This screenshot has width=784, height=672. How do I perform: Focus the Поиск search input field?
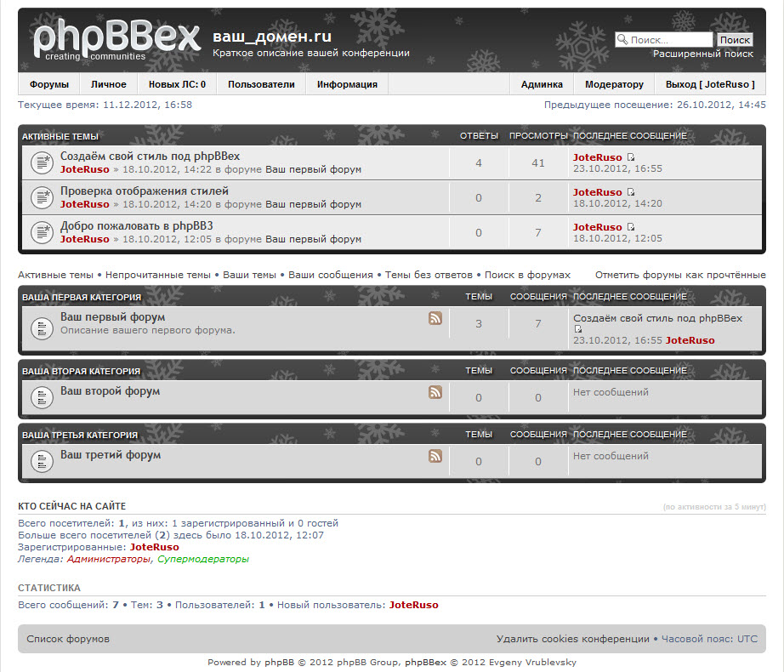670,40
